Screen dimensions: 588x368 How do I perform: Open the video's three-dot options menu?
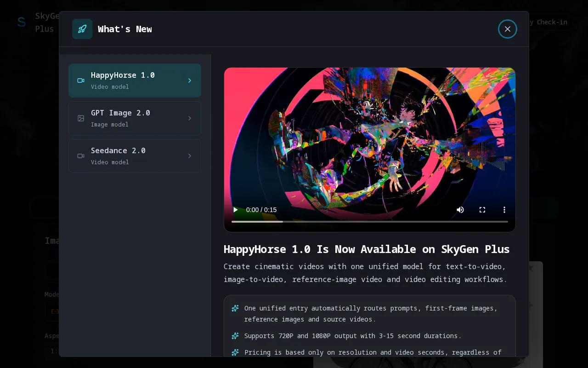504,210
